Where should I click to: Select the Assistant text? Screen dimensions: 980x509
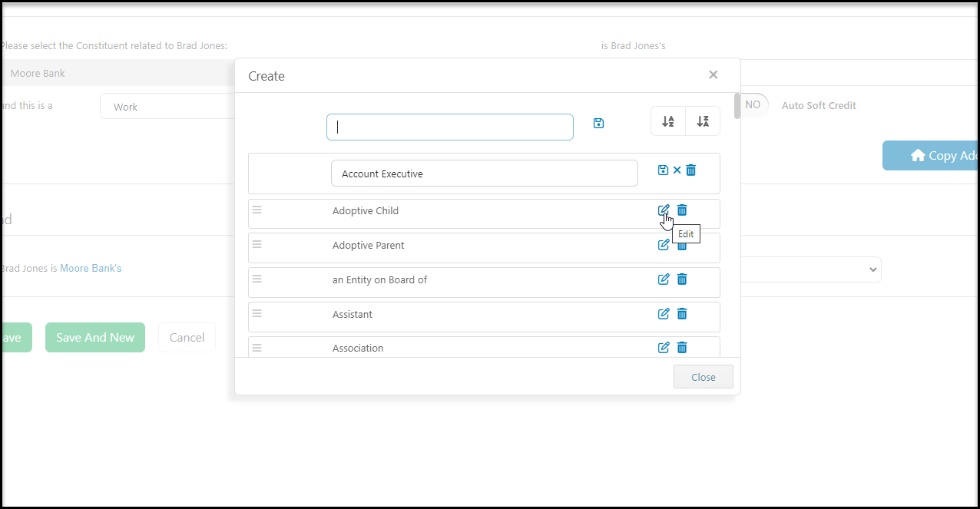point(353,314)
